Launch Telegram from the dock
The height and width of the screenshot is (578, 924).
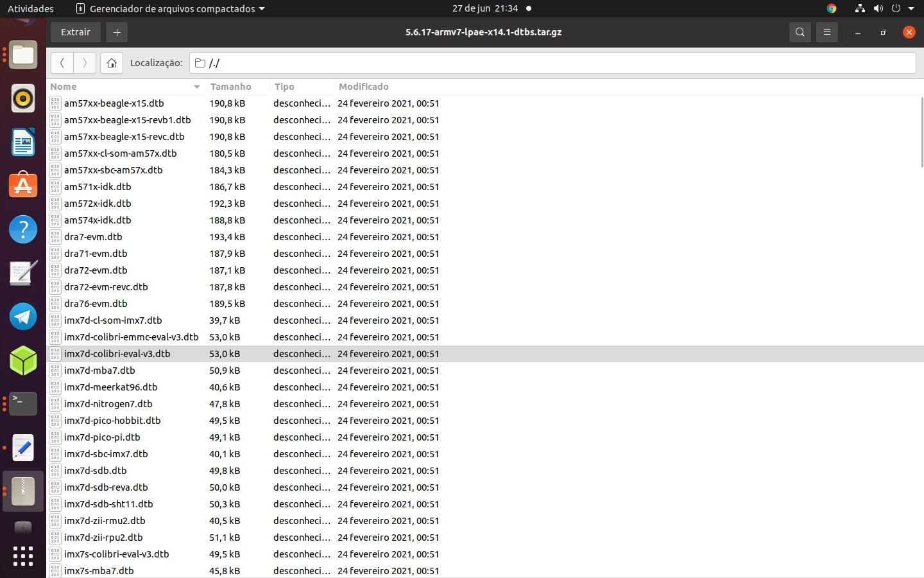[x=23, y=317]
